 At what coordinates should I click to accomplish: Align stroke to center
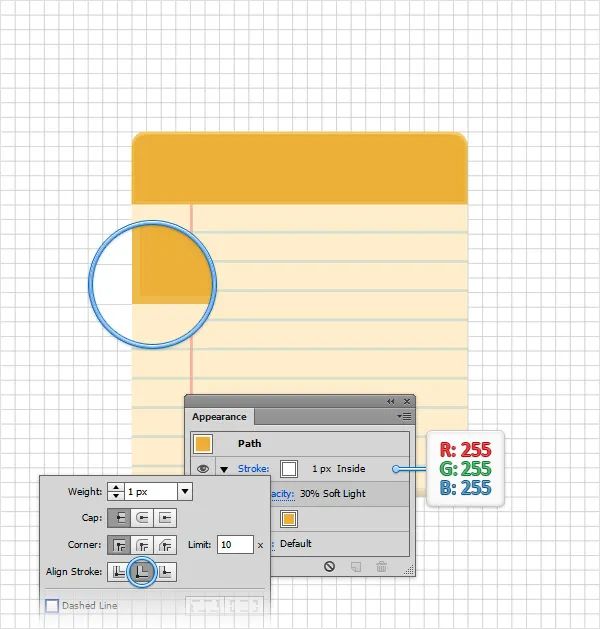(x=118, y=572)
